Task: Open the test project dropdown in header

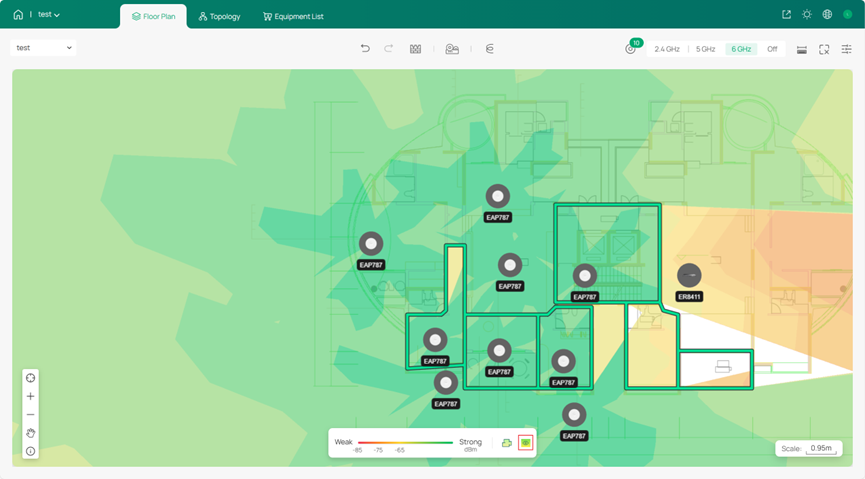Action: click(49, 15)
